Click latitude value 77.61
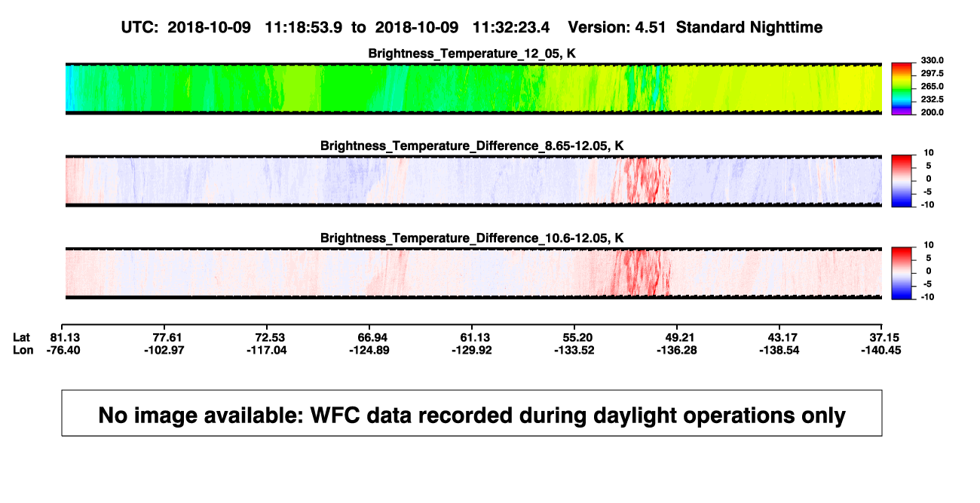Image resolution: width=980 pixels, height=503 pixels. point(168,336)
